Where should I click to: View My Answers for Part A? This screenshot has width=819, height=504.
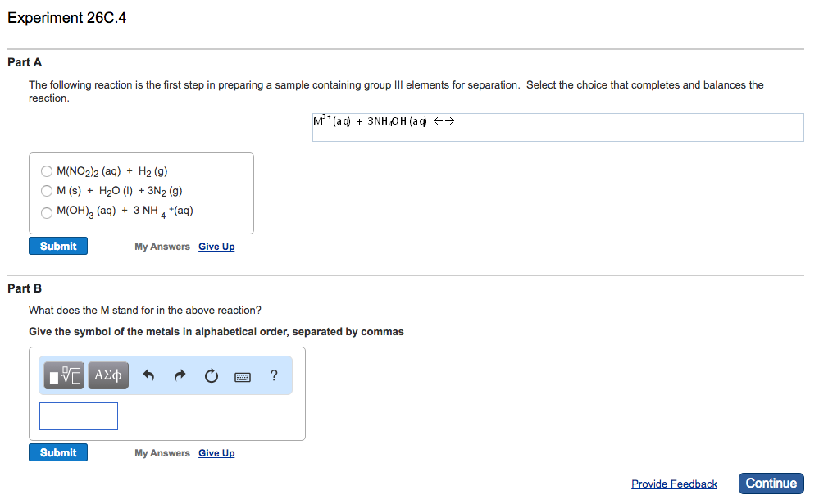(x=162, y=246)
